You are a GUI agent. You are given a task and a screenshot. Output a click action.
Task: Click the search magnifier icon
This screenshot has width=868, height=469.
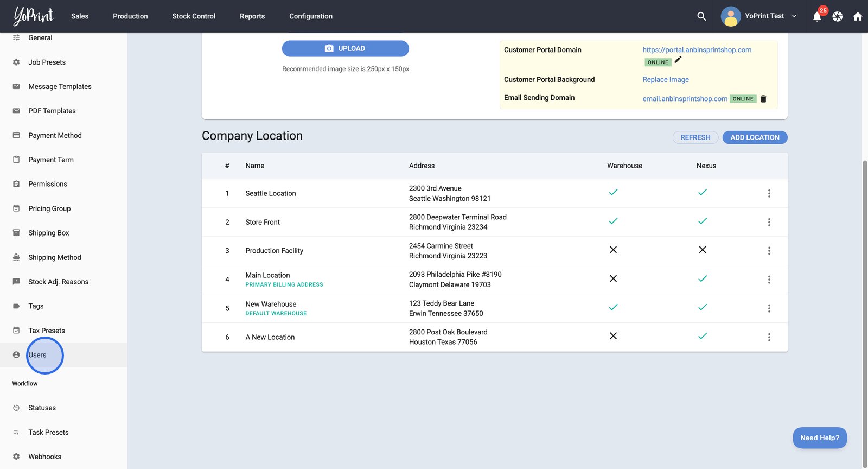coord(701,16)
